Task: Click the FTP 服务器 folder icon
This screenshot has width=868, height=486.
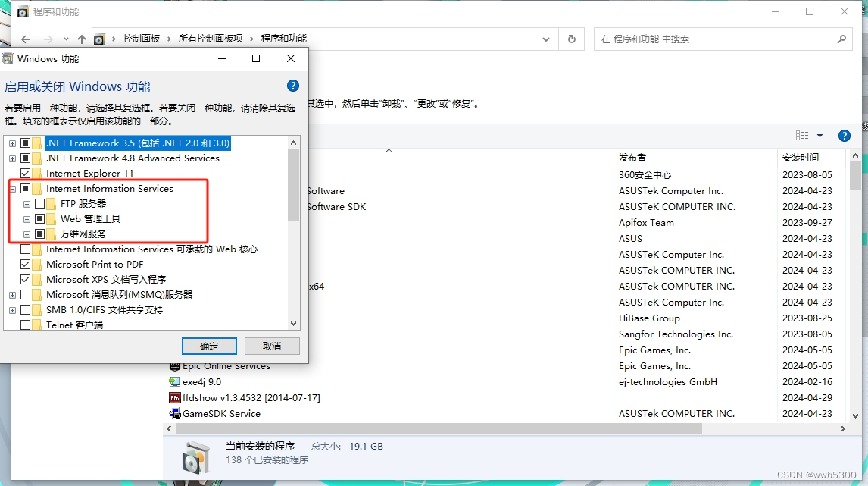Action: pos(52,204)
